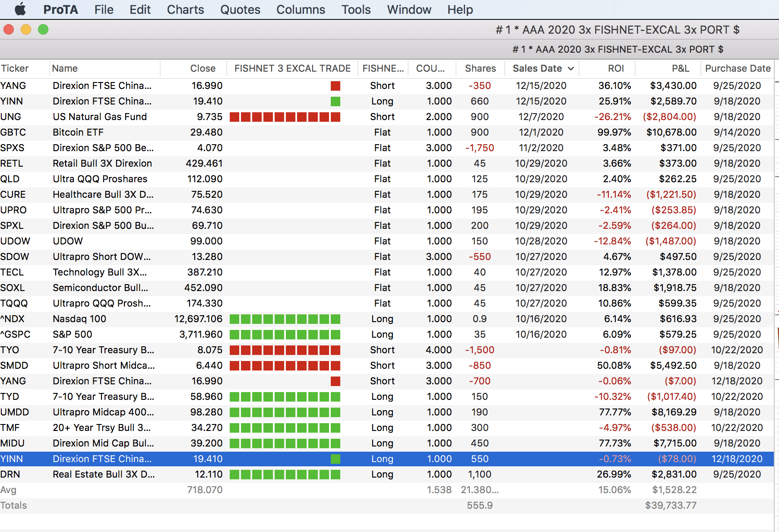Viewport: 779px width, 532px height.
Task: Select the SPXS ticker cell
Action: tap(13, 148)
